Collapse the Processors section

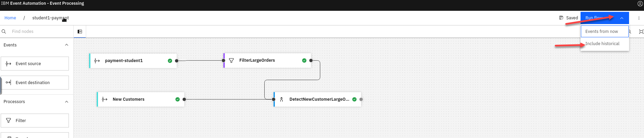click(x=67, y=102)
